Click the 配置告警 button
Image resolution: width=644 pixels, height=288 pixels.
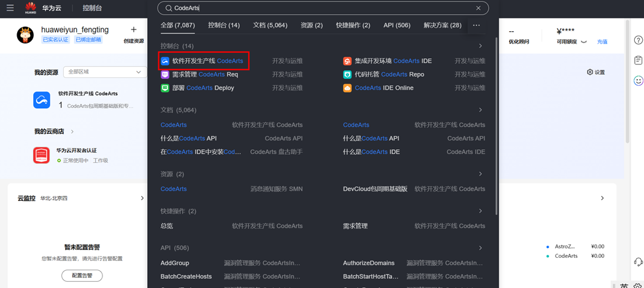click(x=82, y=276)
